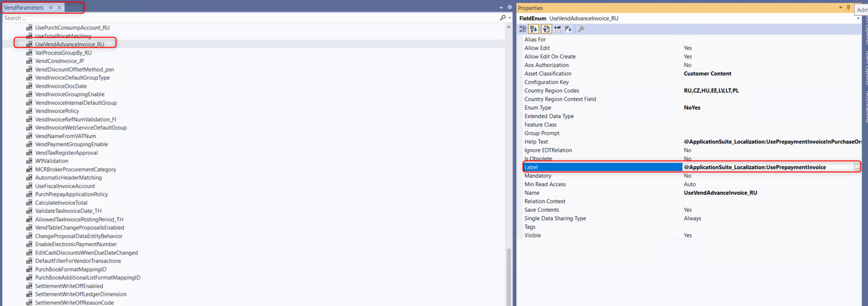Click field icon beside VendInvoiceDocDate

[x=29, y=86]
